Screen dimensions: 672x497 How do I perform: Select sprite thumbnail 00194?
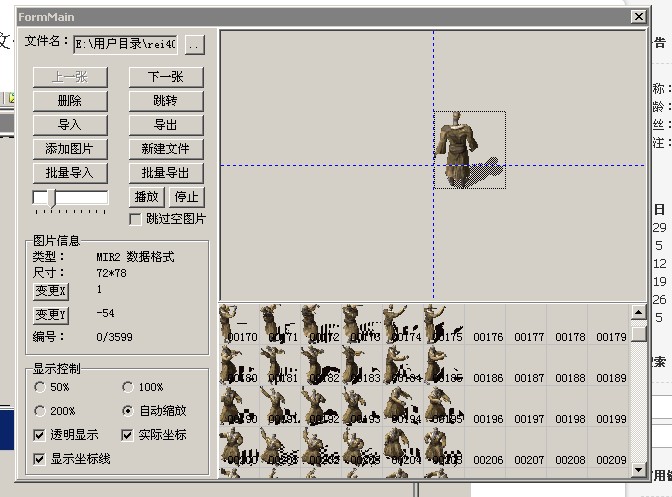pyautogui.click(x=403, y=406)
